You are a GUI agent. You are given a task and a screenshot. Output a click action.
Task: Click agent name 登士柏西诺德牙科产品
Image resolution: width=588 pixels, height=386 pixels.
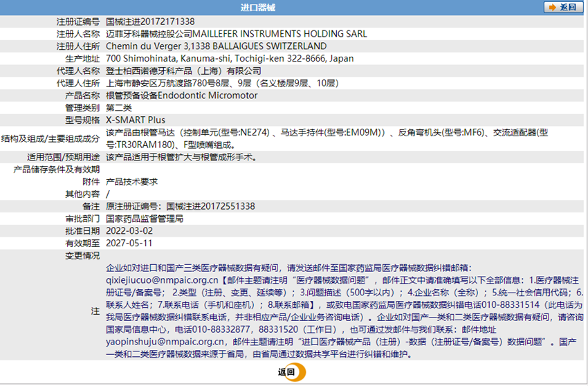tap(183, 71)
